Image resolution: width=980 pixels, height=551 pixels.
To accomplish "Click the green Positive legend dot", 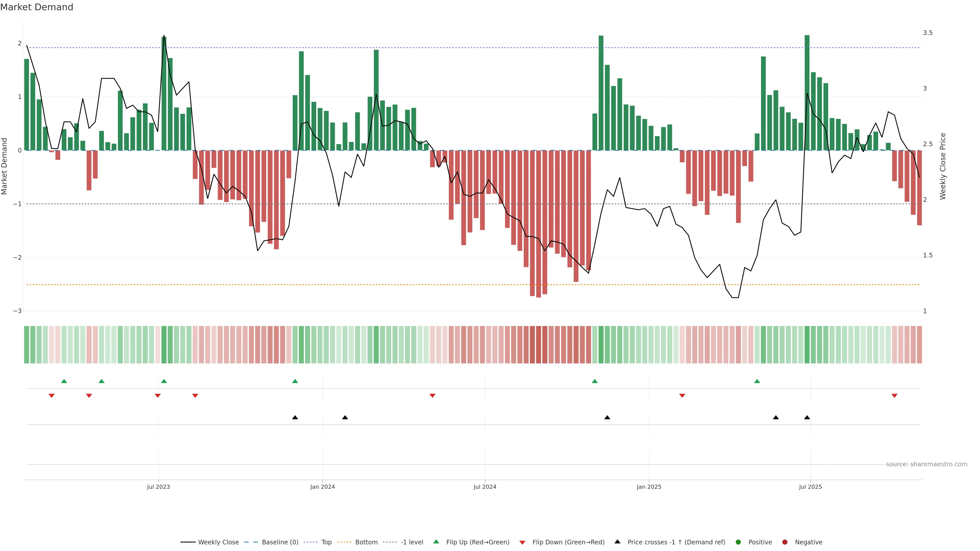I will [x=738, y=542].
